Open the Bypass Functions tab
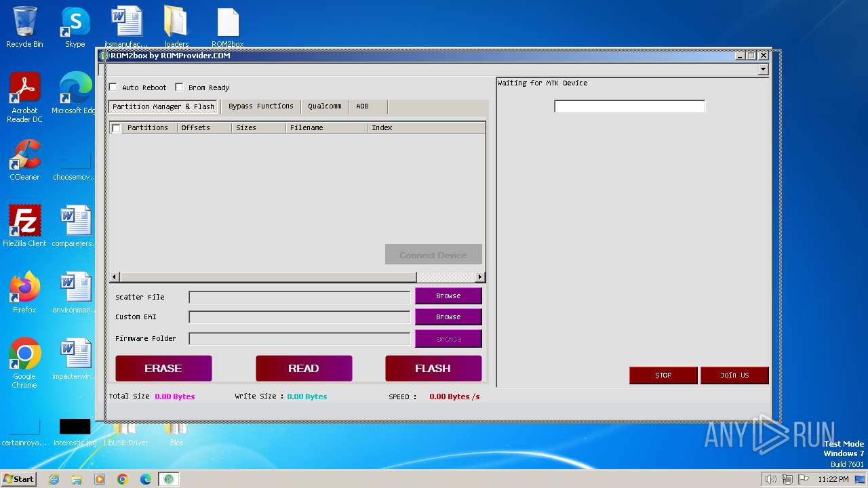The height and width of the screenshot is (488, 868). click(x=260, y=106)
